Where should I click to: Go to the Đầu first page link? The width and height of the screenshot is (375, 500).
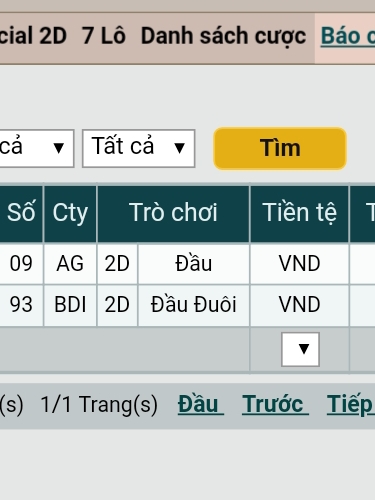coord(201,404)
